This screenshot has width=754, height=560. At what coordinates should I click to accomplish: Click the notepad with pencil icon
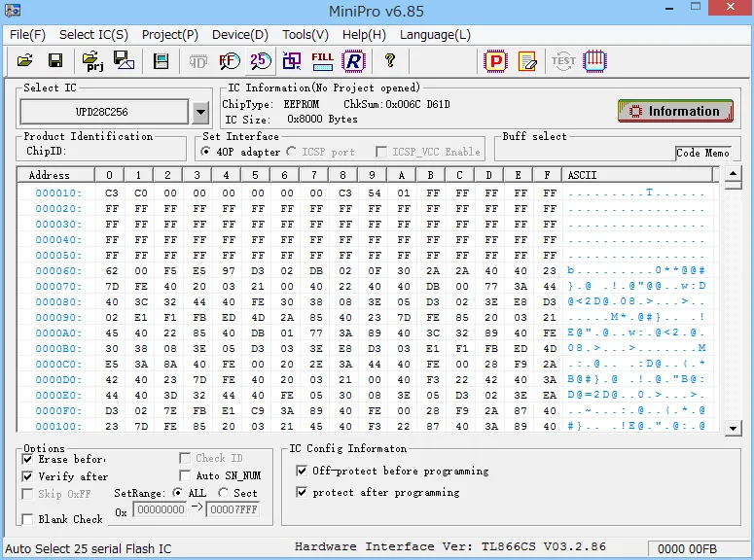click(x=527, y=61)
